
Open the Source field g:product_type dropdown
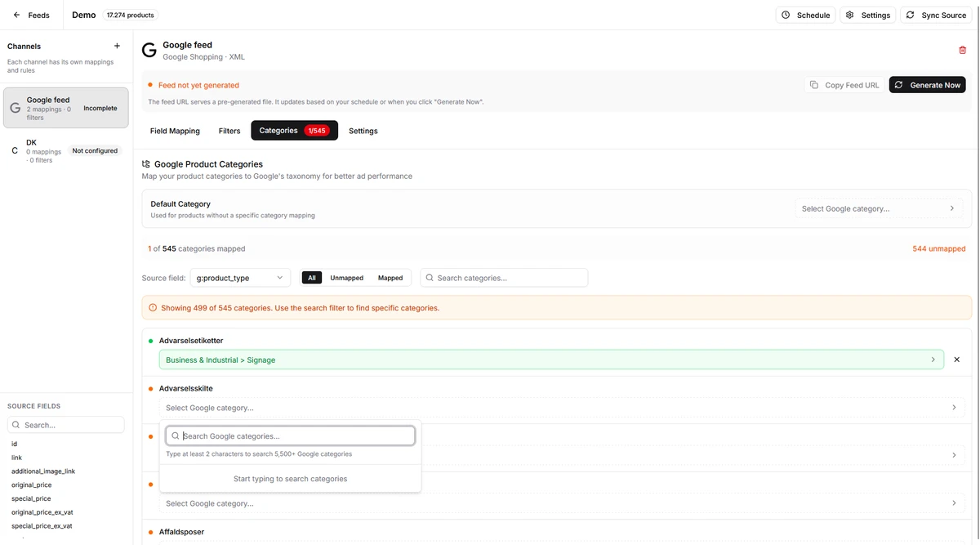[240, 278]
